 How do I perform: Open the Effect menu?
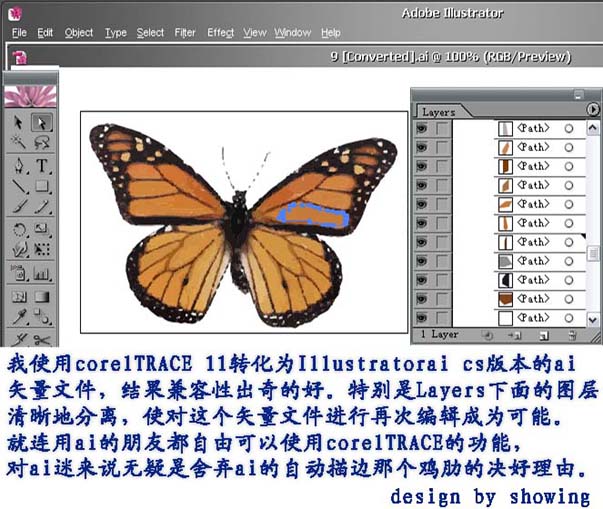click(220, 33)
